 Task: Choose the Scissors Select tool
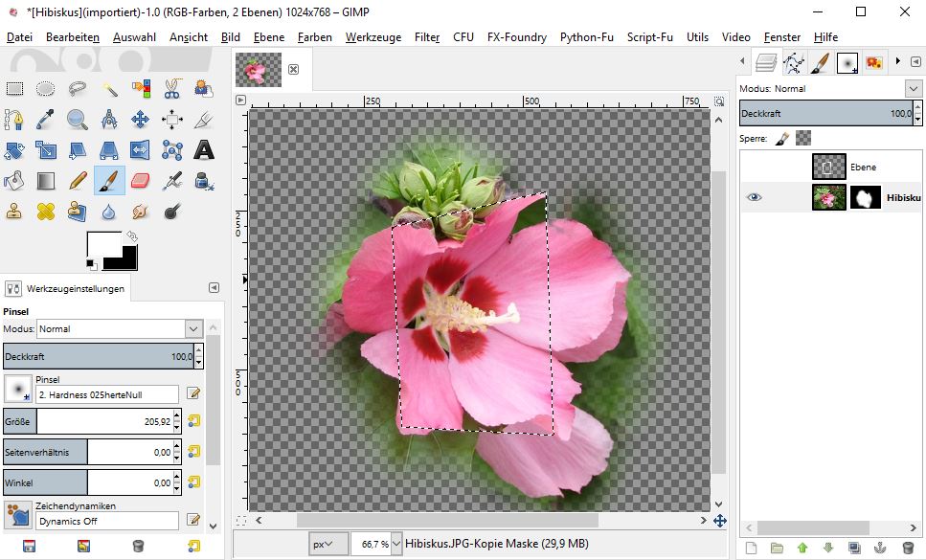click(x=172, y=89)
